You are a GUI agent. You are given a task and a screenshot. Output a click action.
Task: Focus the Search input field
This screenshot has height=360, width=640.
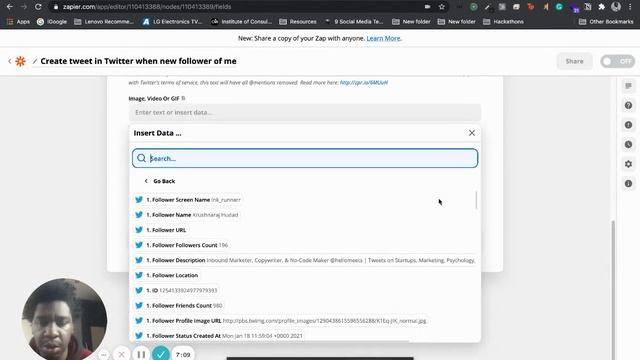(x=305, y=158)
